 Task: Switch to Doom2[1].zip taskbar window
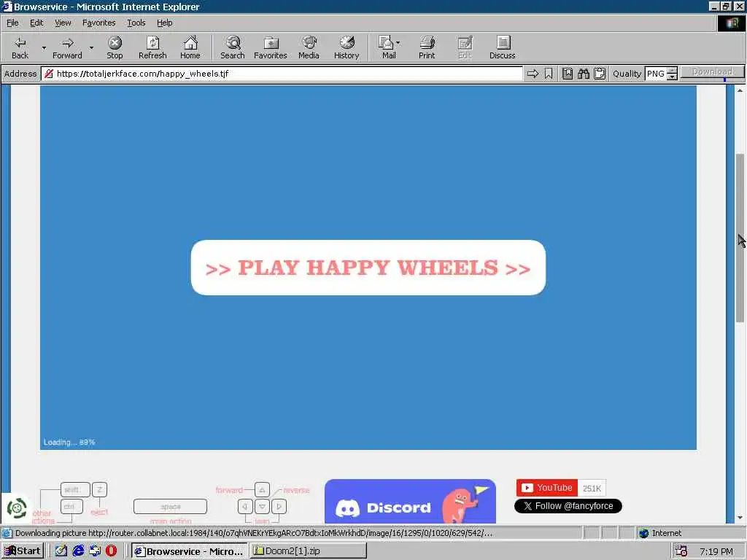coord(309,551)
